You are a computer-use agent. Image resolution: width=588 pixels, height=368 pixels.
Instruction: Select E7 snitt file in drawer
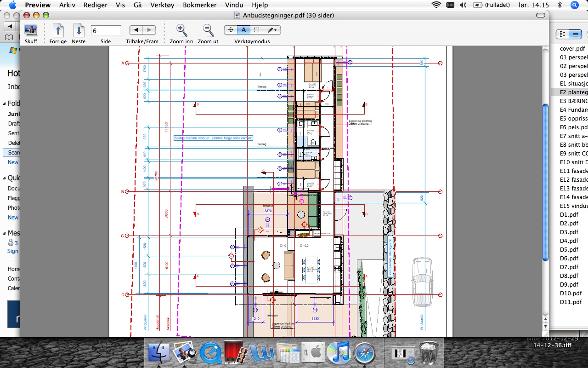(573, 136)
